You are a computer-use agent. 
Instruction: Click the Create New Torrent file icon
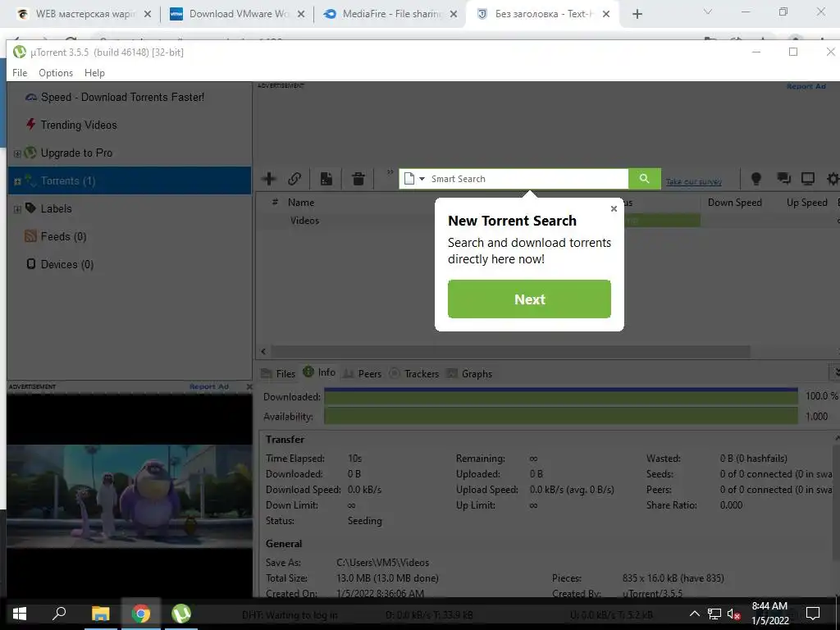click(326, 178)
